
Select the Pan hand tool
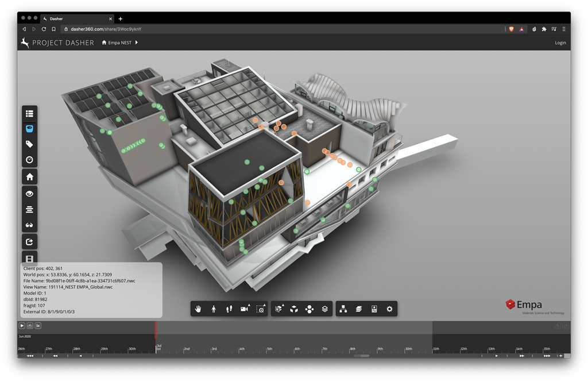click(199, 309)
